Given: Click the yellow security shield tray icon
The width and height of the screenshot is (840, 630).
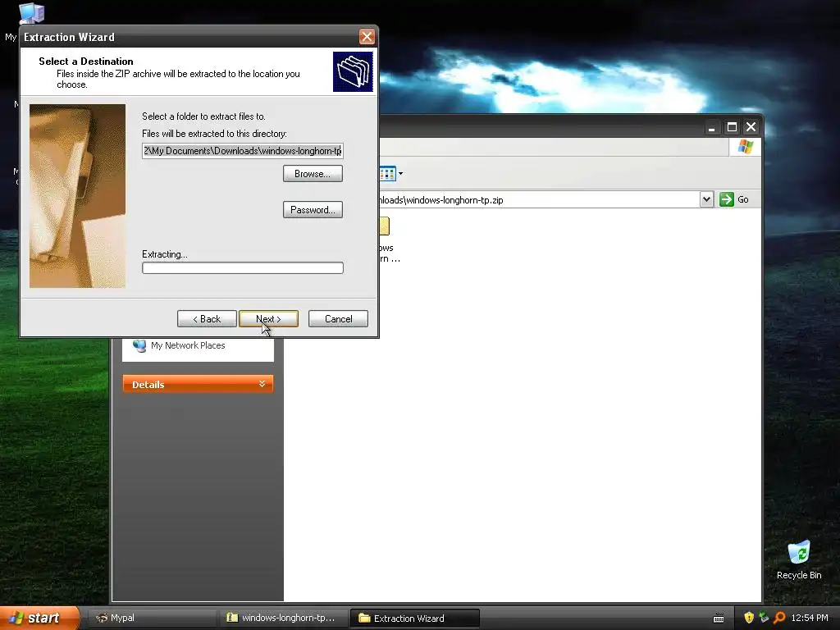Looking at the screenshot, I should 749,618.
